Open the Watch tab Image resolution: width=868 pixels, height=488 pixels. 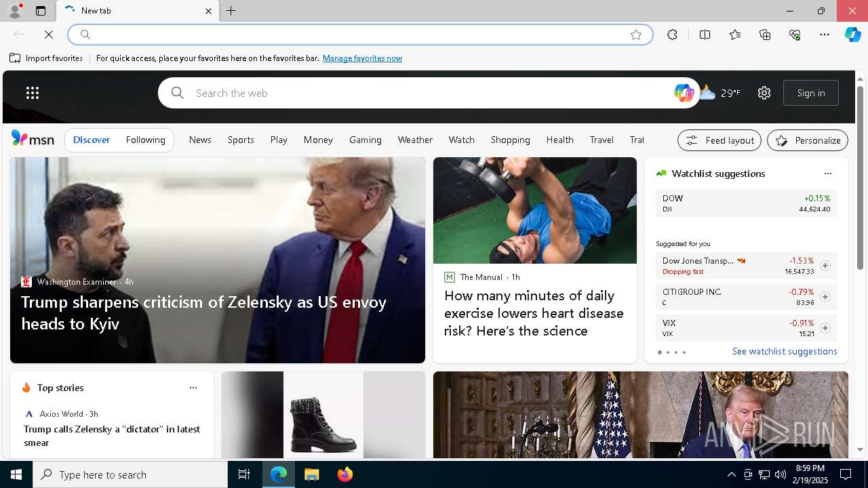[461, 140]
